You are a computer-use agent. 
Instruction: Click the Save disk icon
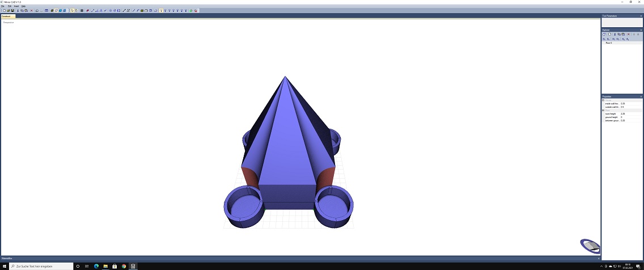pos(12,10)
